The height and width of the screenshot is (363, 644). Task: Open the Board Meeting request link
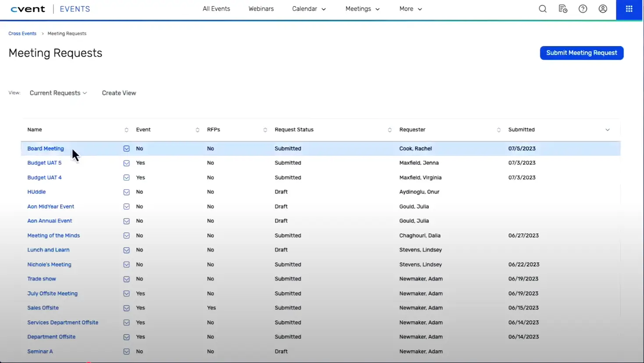pos(46,148)
